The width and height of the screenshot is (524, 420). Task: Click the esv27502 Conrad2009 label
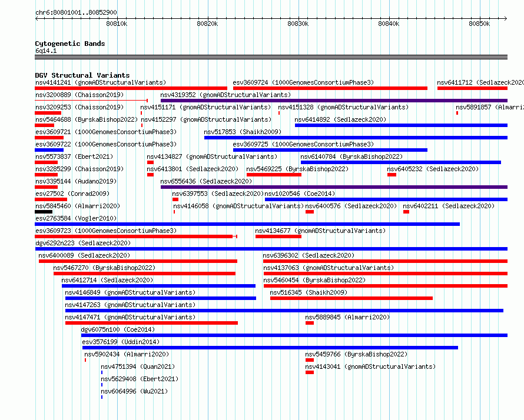72,194
